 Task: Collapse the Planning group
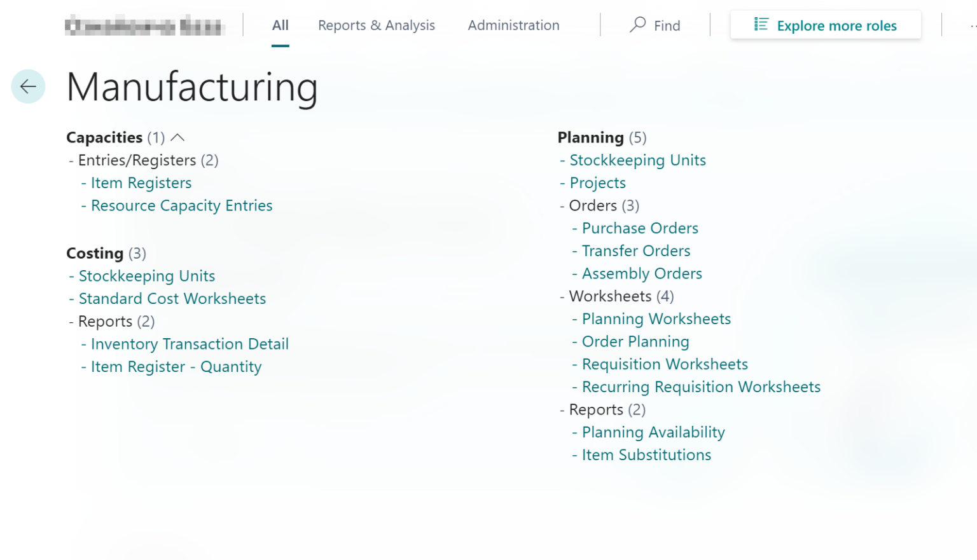pos(590,137)
